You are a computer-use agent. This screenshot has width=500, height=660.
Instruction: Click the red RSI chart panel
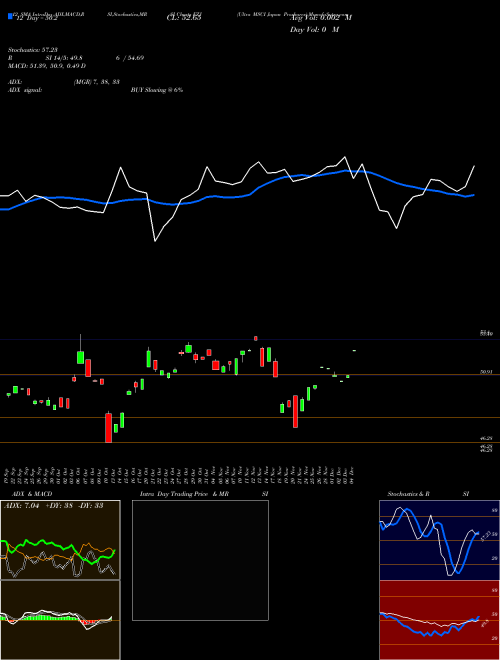coord(439,620)
